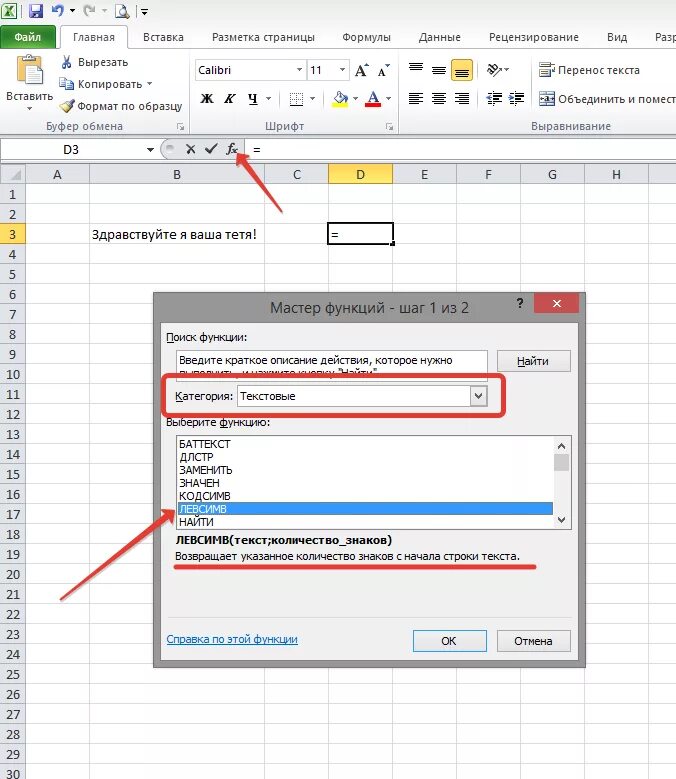Select ДЛСТР in function list
Image resolution: width=676 pixels, height=779 pixels.
[x=365, y=457]
